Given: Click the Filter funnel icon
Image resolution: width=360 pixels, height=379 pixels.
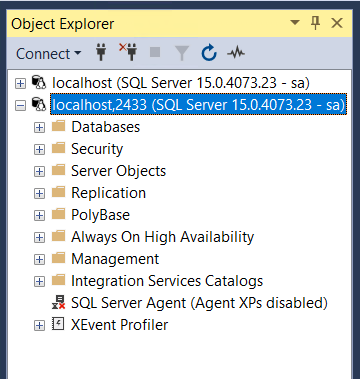Looking at the screenshot, I should tap(182, 53).
